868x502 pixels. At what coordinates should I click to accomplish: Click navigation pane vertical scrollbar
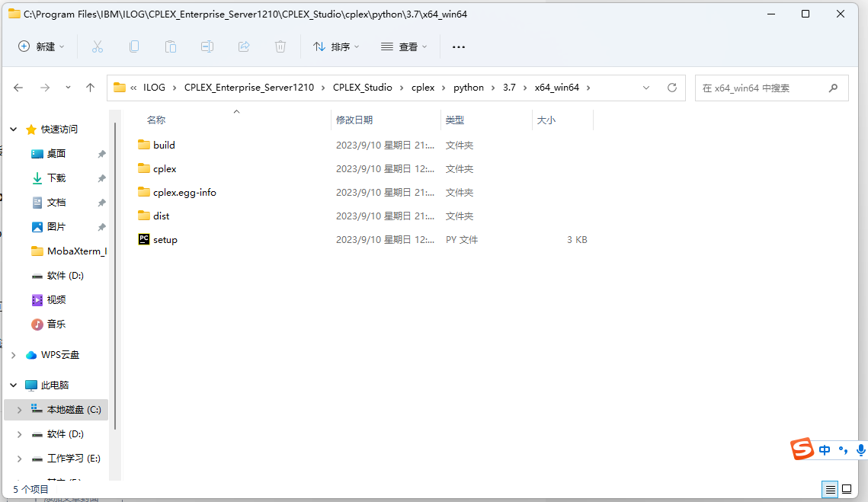(115, 277)
